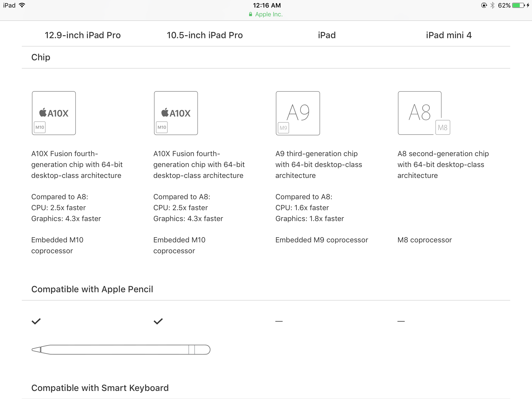Screen dimensions: 532x399
Task: Click Embedded M10 coprocessor under 12.9-inch iPad Pro
Action: coord(57,245)
